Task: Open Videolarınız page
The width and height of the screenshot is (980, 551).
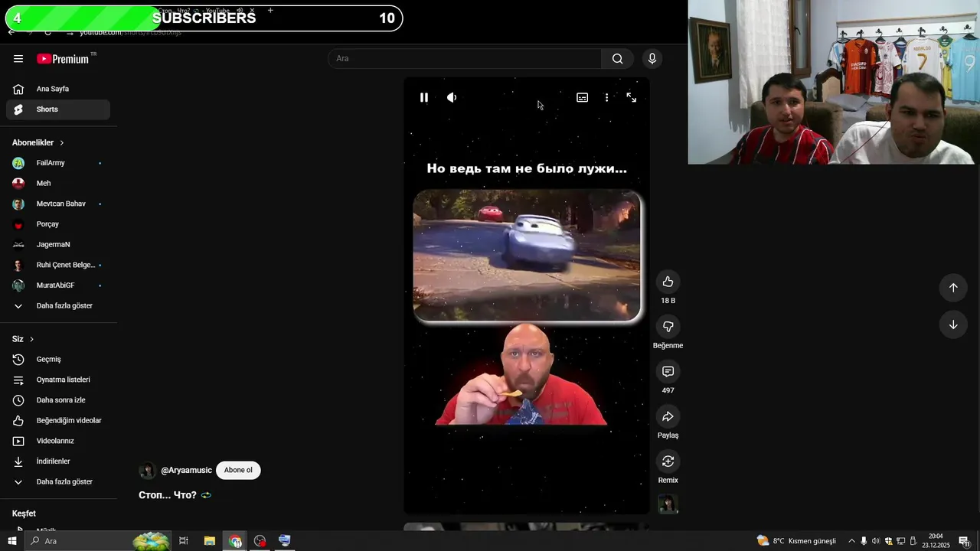Action: (58, 441)
